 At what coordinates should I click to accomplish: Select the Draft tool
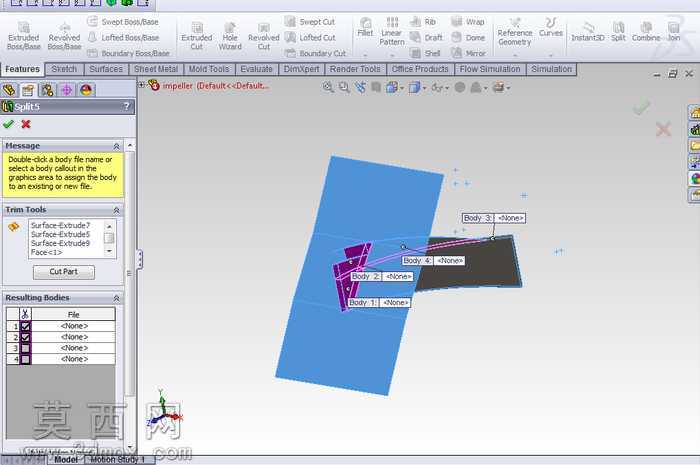426,37
